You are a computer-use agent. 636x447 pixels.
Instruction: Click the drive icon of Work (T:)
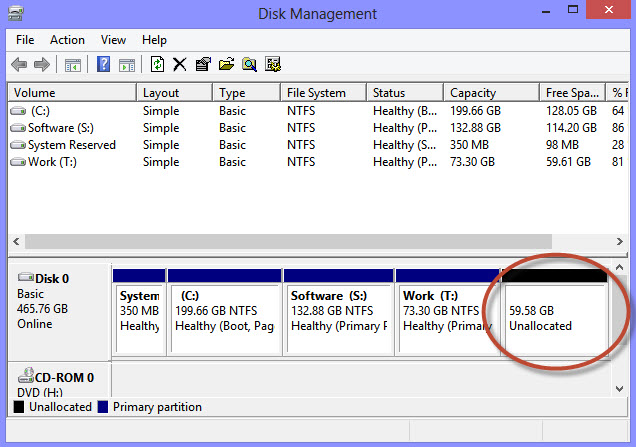pos(18,162)
